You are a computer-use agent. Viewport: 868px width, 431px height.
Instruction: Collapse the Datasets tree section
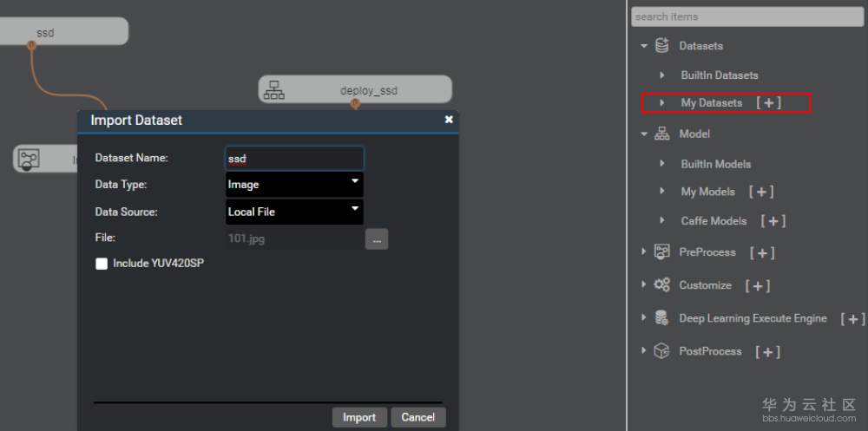click(x=644, y=45)
